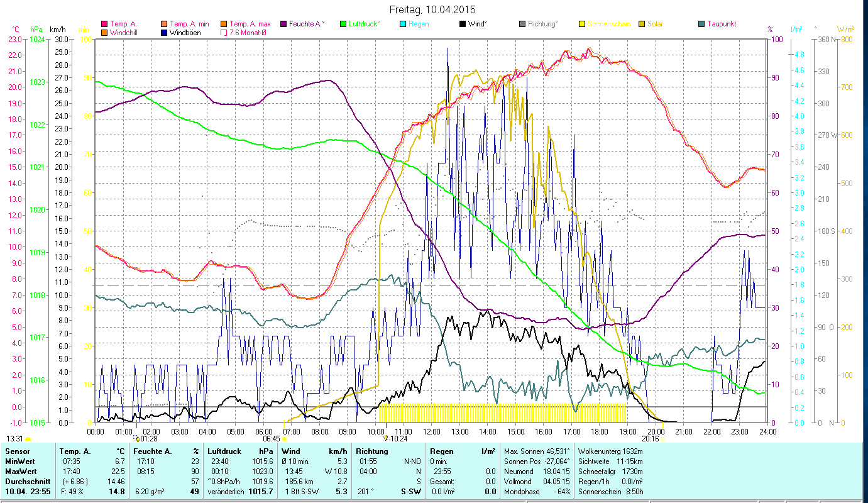Select the 6.20 g/m³ value
The width and height of the screenshot is (868, 503).
coord(151,491)
